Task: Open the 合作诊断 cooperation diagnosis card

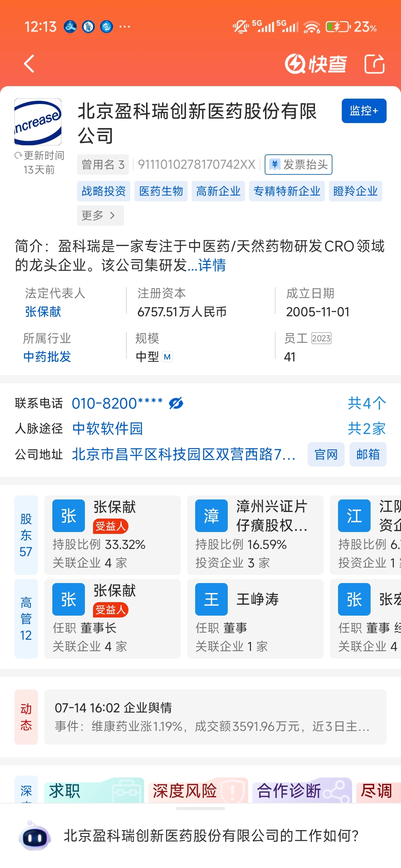Action: [302, 790]
